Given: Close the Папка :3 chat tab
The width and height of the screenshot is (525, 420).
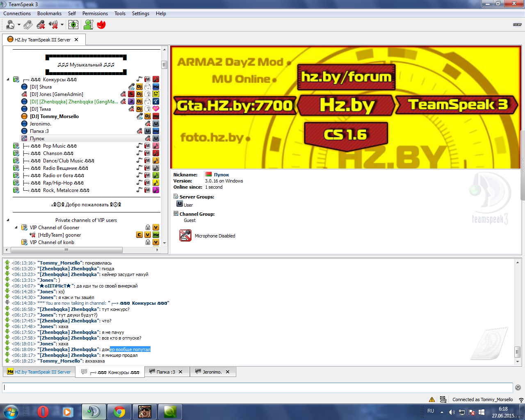Looking at the screenshot, I should tap(181, 372).
